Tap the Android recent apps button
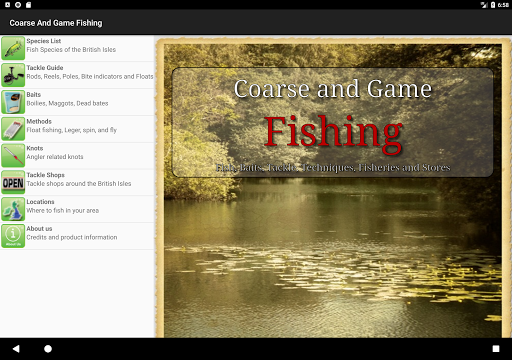Image resolution: width=512 pixels, height=360 pixels. click(496, 349)
